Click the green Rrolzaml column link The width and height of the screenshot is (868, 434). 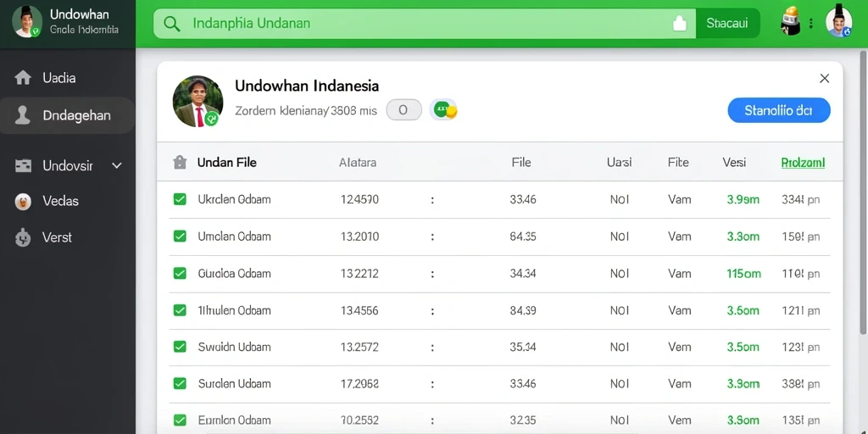pyautogui.click(x=803, y=163)
